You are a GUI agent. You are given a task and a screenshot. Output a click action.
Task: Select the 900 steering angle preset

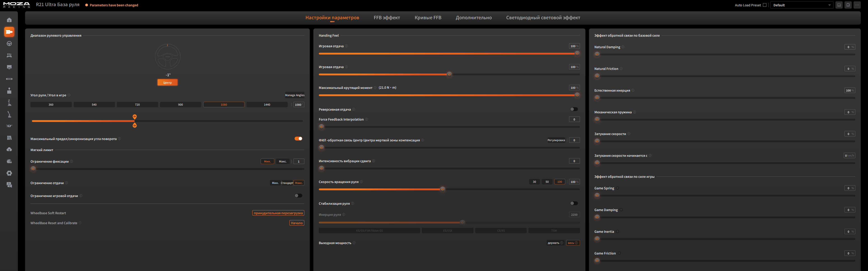click(180, 105)
